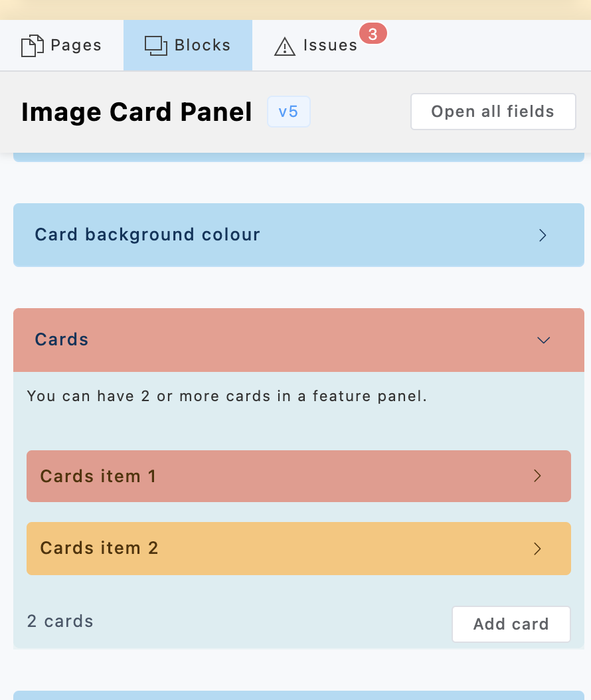This screenshot has height=700, width=591.
Task: Expand the Card background colour chevron
Action: (543, 235)
